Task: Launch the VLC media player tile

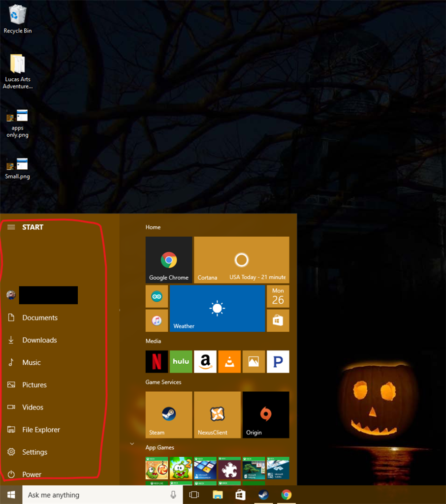Action: [229, 362]
